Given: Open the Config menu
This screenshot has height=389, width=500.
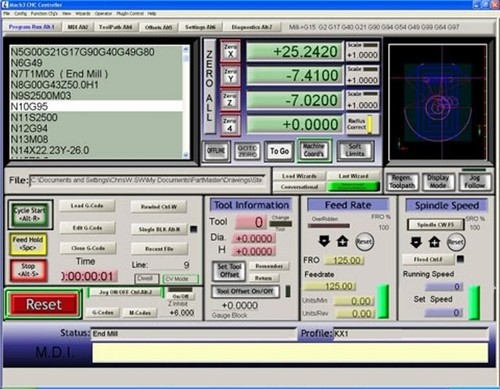Looking at the screenshot, I should pyautogui.click(x=20, y=14).
